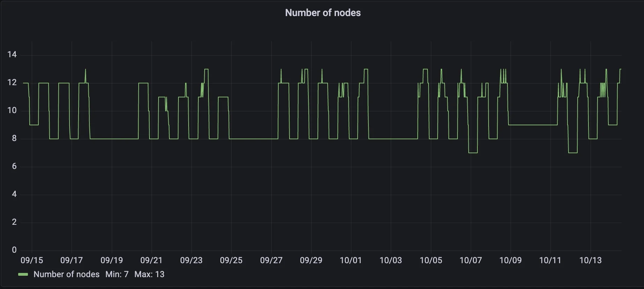This screenshot has height=289, width=644.
Task: Select the 09/23 date on the time axis
Action: click(191, 260)
